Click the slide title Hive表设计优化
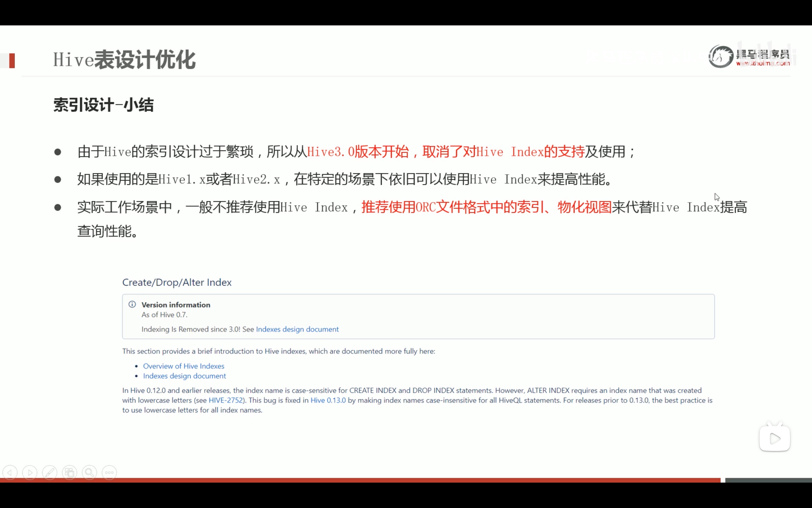 point(124,60)
